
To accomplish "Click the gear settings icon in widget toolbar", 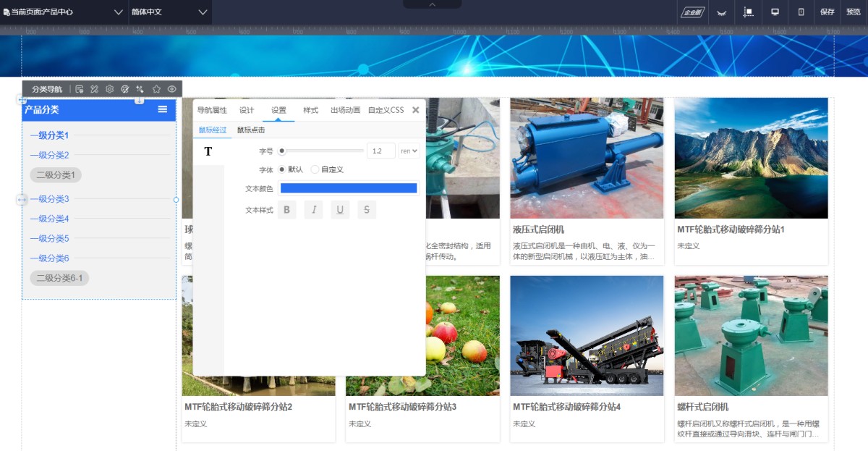I will [109, 89].
